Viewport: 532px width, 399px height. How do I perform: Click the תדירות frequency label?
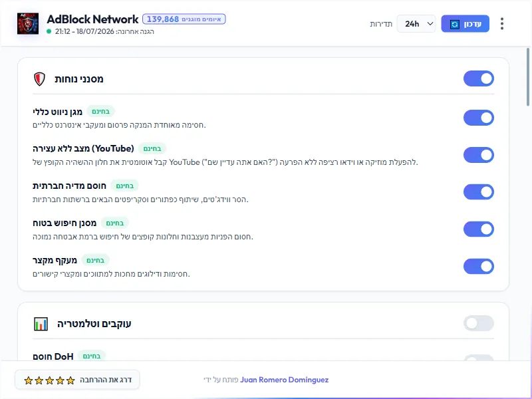[x=381, y=24]
